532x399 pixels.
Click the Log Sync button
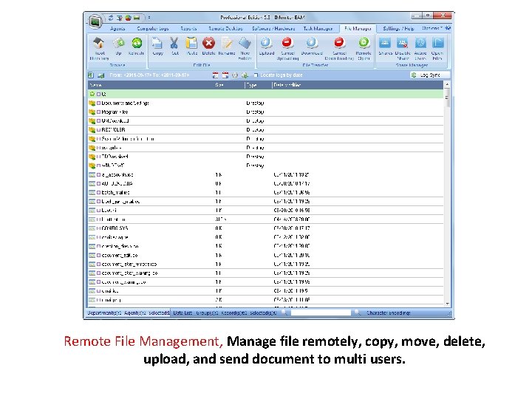point(429,75)
